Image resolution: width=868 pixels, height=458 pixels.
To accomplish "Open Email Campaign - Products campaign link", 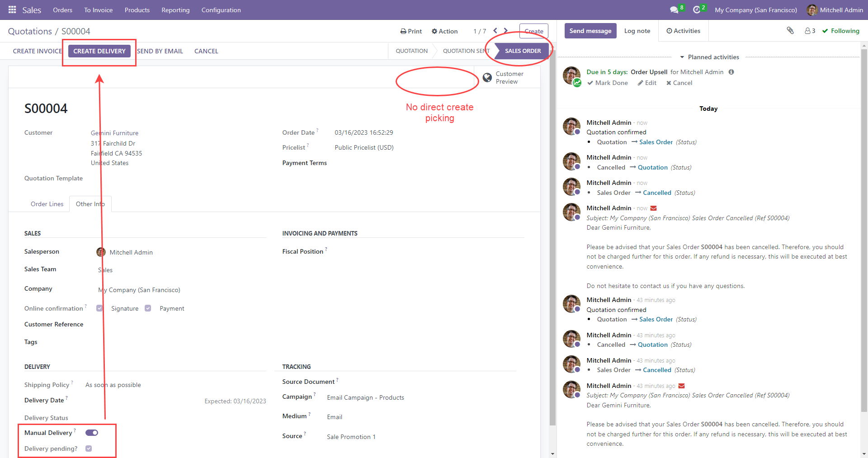I will (365, 397).
